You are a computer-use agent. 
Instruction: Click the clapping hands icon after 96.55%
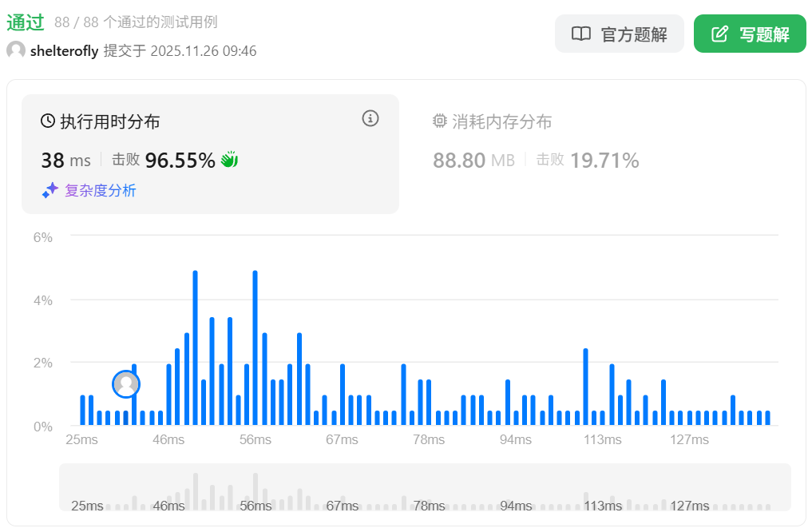(x=229, y=160)
